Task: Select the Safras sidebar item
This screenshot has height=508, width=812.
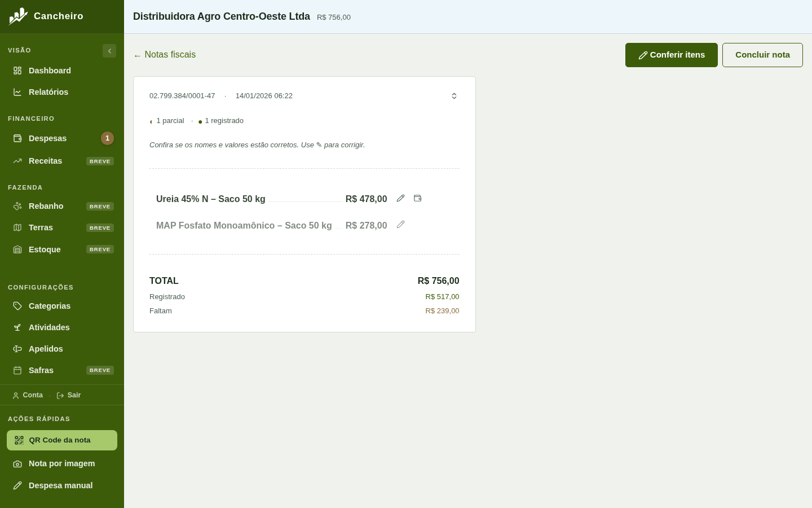Action: point(62,370)
